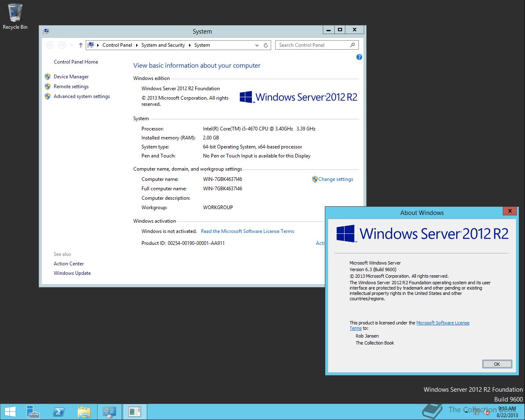Image resolution: width=525 pixels, height=420 pixels.
Task: Click the Search Control Panel field
Action: click(317, 45)
